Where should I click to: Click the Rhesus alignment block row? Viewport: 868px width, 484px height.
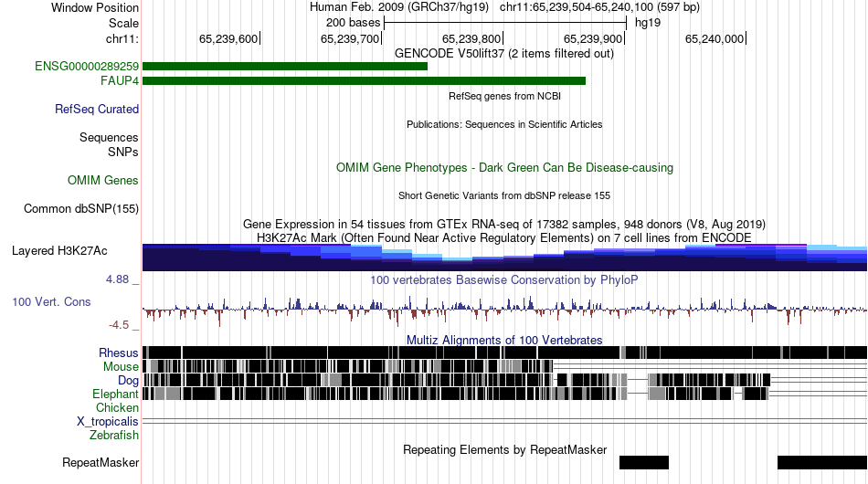coord(504,352)
